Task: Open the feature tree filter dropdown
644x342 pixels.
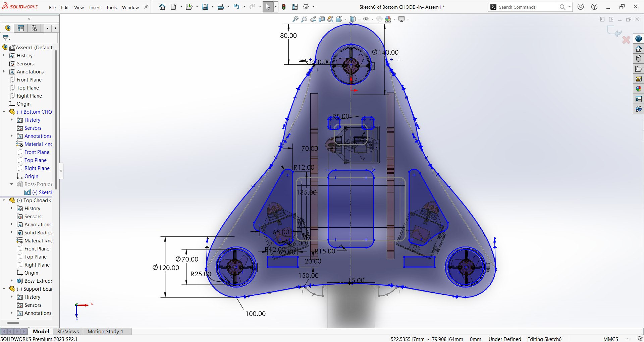Action: click(x=6, y=38)
